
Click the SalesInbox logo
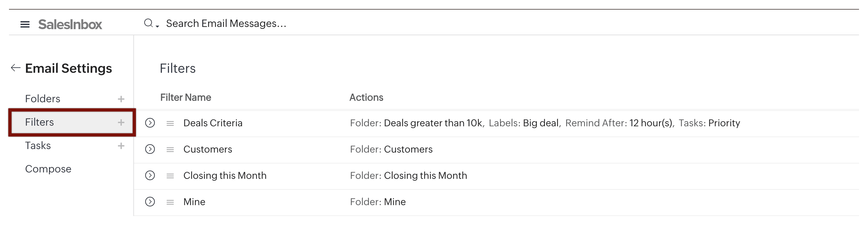[x=70, y=24]
